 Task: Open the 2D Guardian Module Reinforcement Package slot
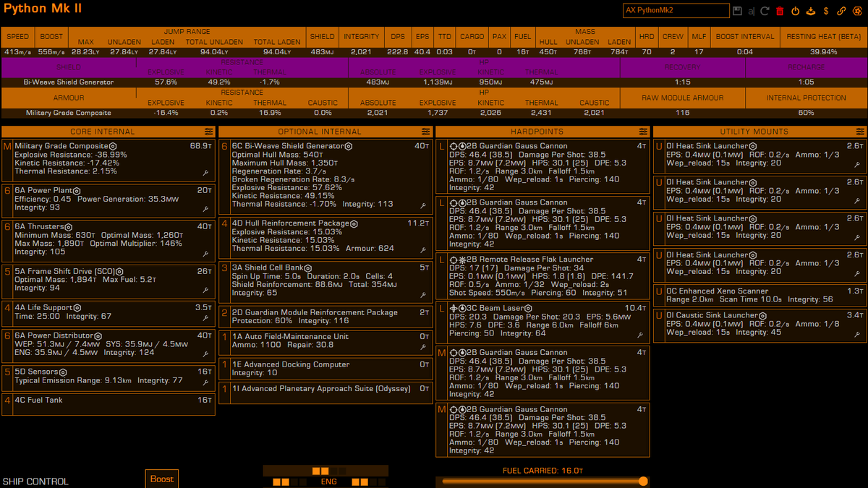coord(325,317)
